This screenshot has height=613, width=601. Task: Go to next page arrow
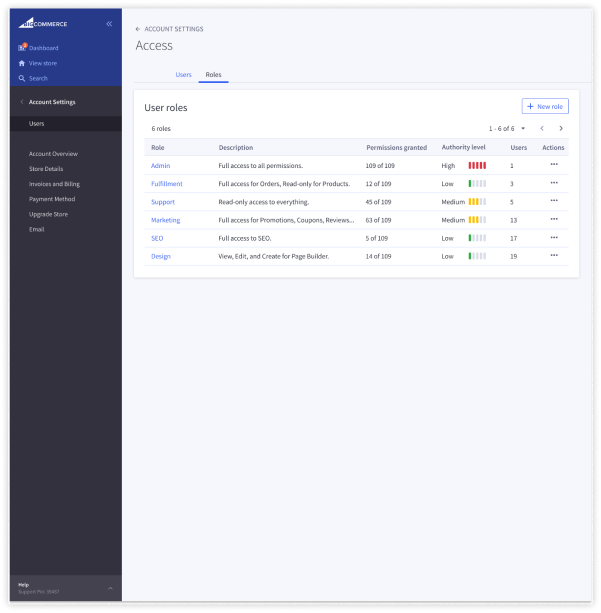click(561, 128)
